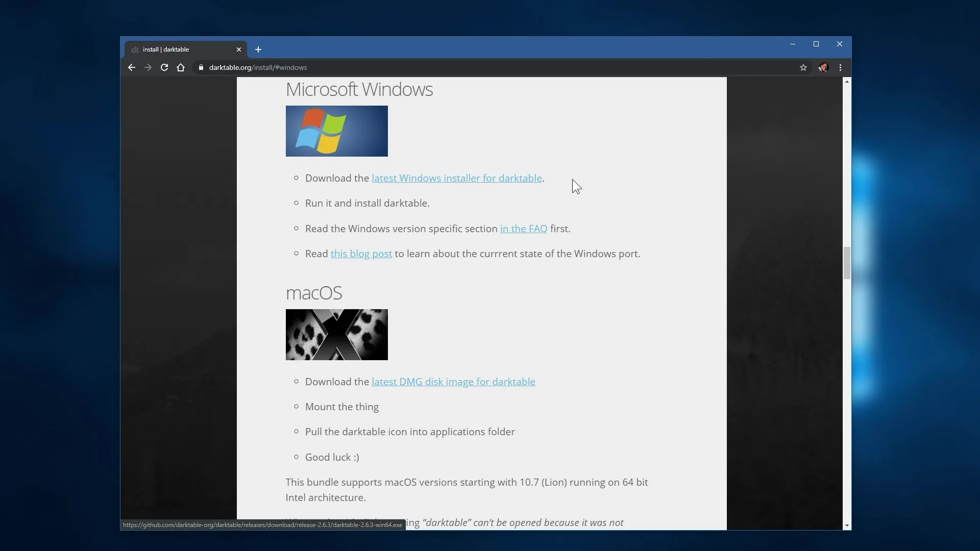View site security info via lock icon
Image resolution: width=980 pixels, height=551 pixels.
[x=201, y=67]
